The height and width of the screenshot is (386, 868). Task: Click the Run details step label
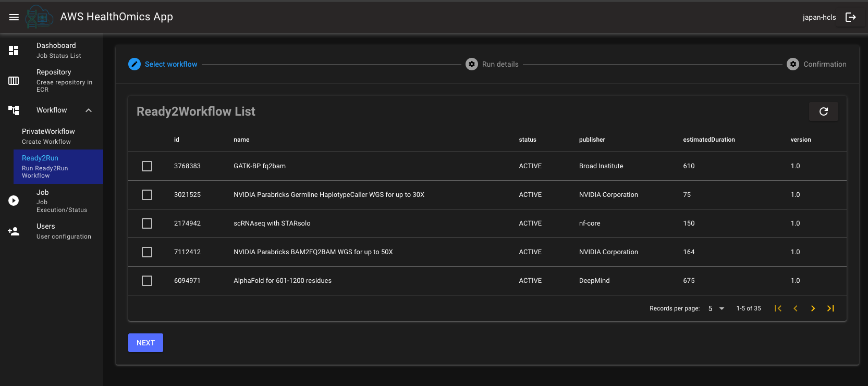pos(500,64)
